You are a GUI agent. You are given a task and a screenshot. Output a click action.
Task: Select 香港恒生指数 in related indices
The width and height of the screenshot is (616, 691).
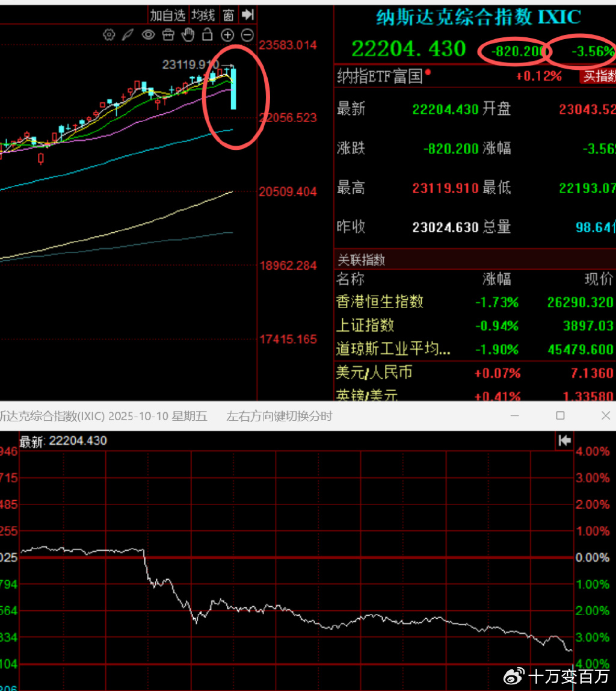[x=380, y=302]
